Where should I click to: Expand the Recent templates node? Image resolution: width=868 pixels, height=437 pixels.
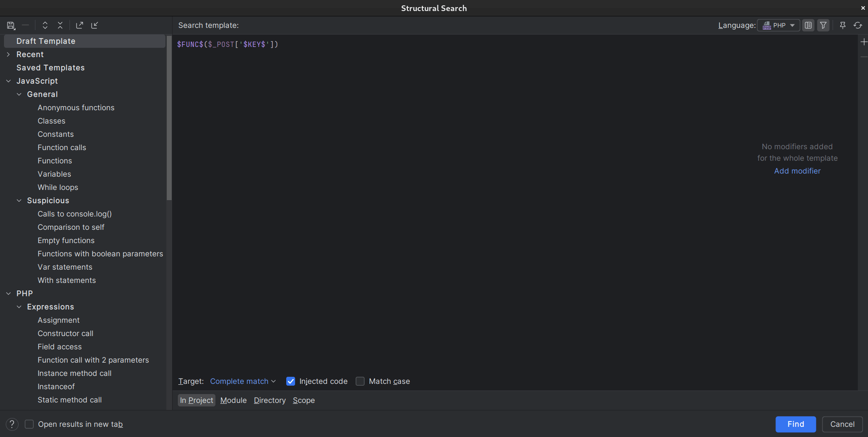(8, 54)
